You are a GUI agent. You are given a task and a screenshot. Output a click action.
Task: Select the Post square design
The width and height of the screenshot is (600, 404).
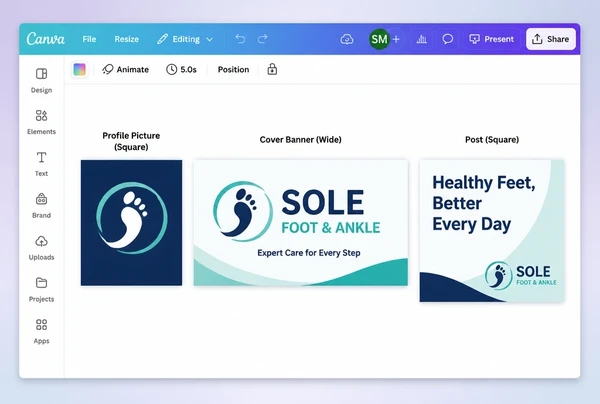[x=492, y=231]
